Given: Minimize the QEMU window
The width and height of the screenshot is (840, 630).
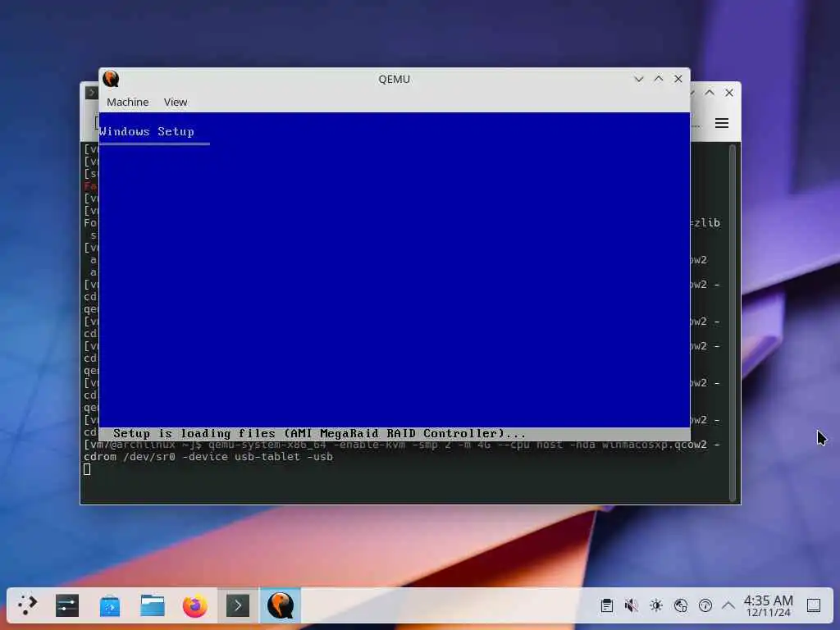Looking at the screenshot, I should pyautogui.click(x=638, y=79).
